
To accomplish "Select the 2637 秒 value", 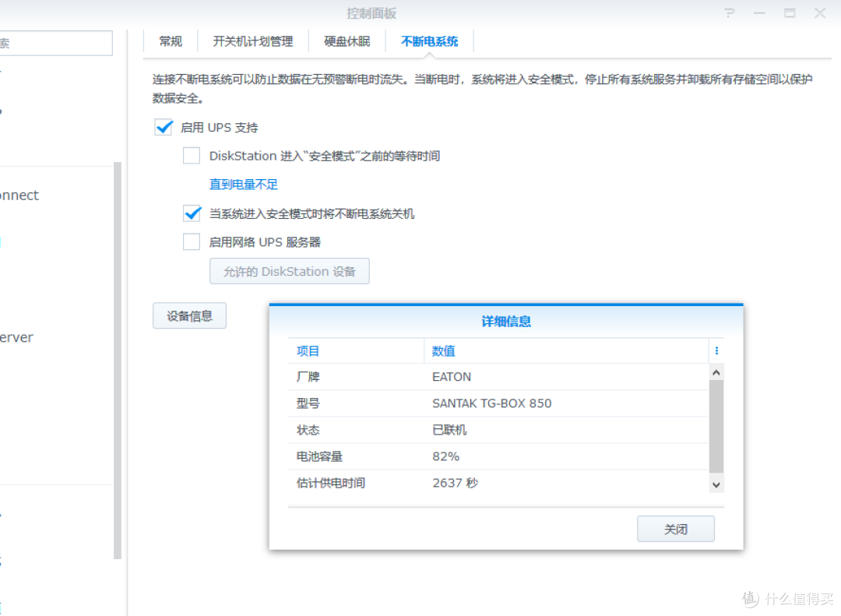I will [456, 483].
